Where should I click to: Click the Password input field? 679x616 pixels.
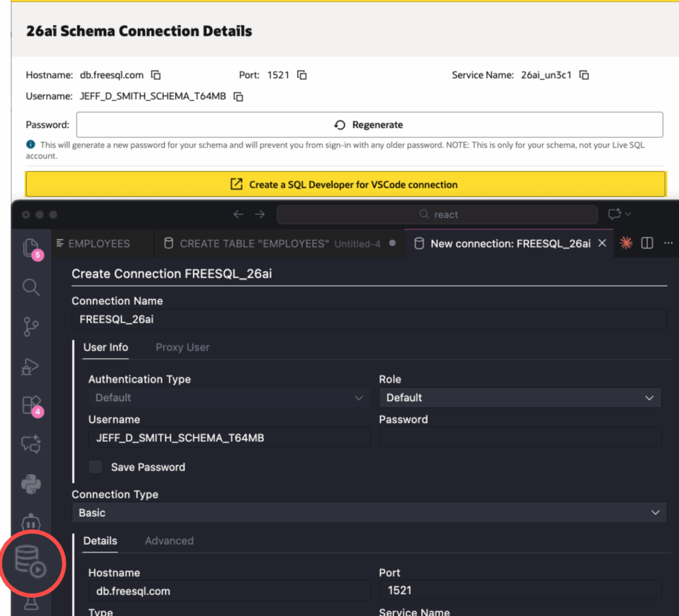520,438
